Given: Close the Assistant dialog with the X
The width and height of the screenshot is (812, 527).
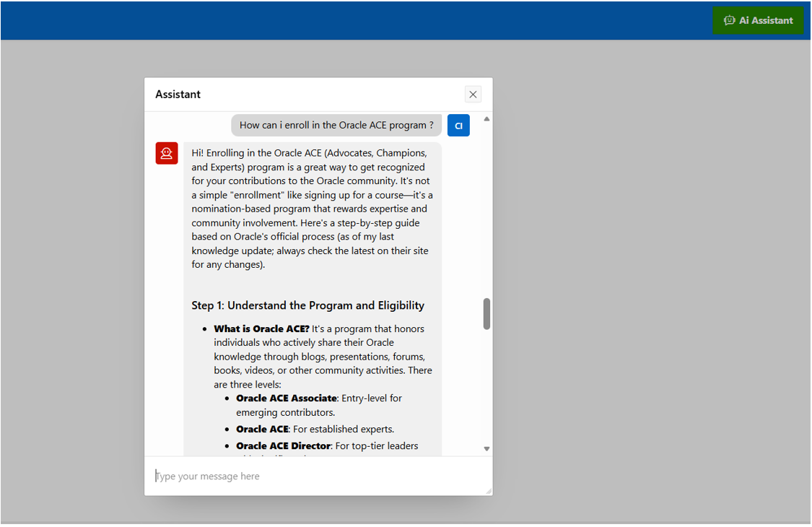Looking at the screenshot, I should pos(473,95).
